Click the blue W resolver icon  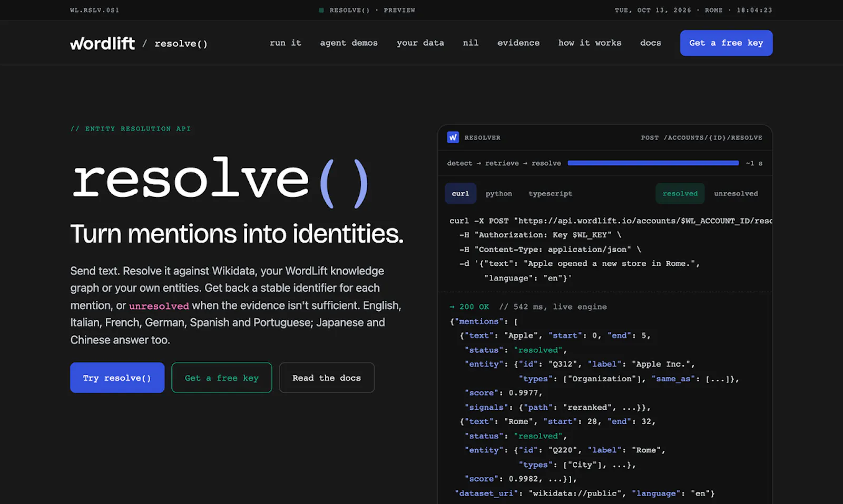pos(453,137)
